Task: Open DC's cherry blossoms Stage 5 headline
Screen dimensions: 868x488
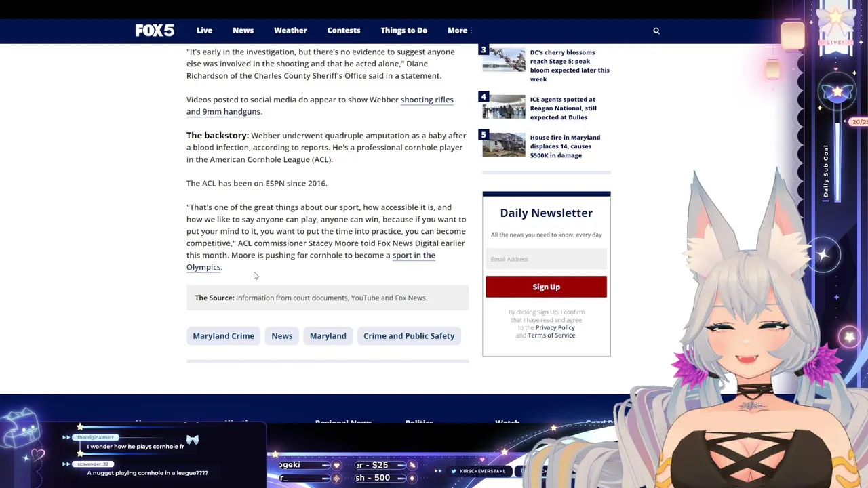Action: coord(570,66)
